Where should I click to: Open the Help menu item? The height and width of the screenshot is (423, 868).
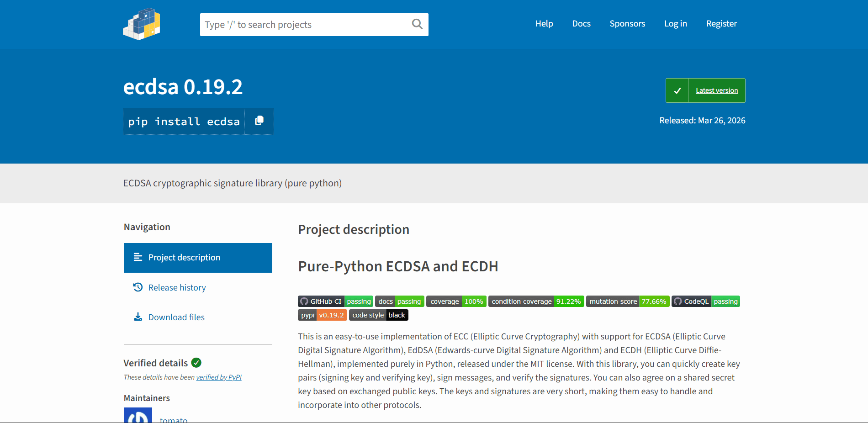[544, 23]
